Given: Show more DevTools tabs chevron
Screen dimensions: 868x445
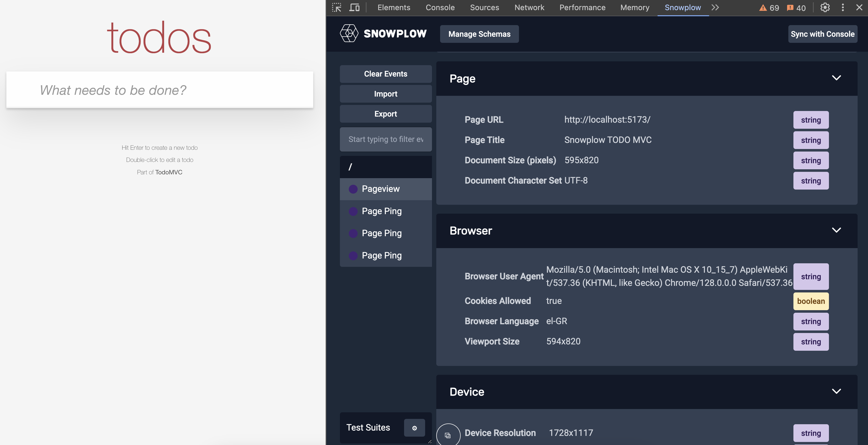Looking at the screenshot, I should [x=715, y=7].
